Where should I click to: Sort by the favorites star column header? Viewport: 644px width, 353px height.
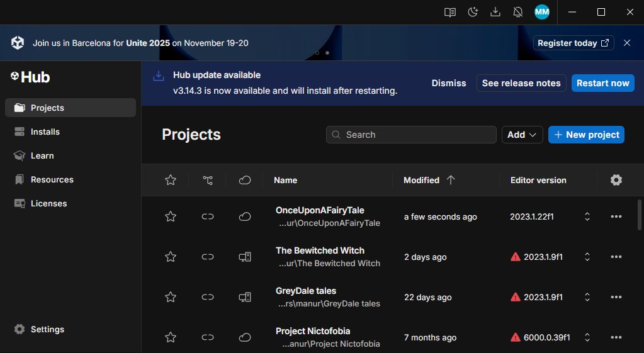pos(171,180)
